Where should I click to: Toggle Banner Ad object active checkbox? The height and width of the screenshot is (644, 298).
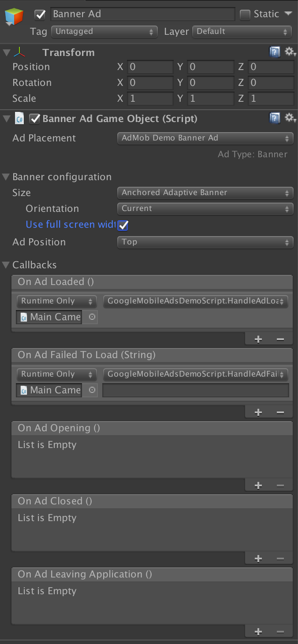pyautogui.click(x=41, y=15)
